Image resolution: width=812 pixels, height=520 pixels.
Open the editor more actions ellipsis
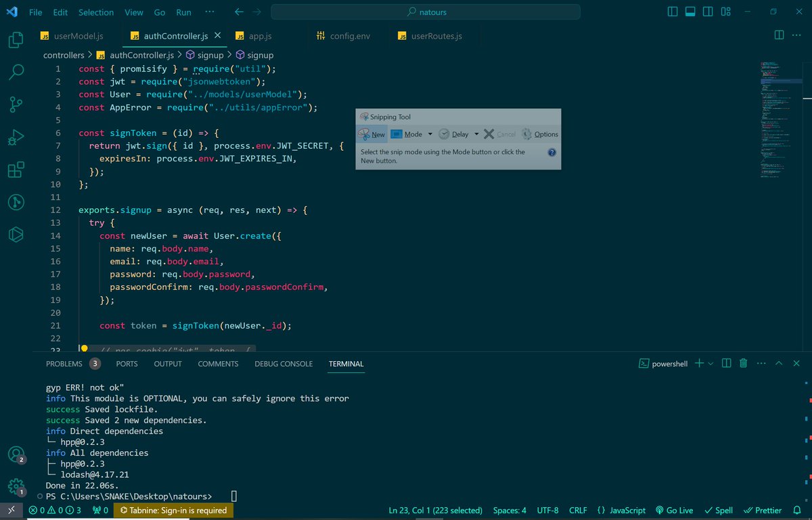coord(797,35)
